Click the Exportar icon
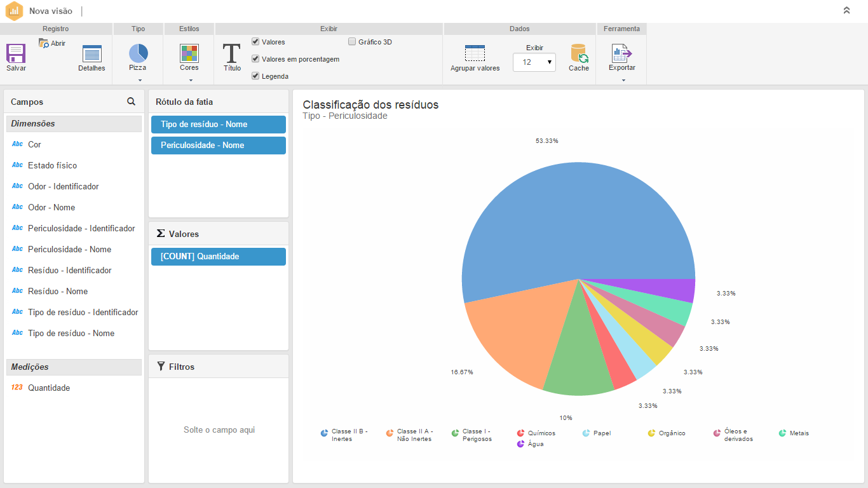This screenshot has height=488, width=868. [x=621, y=53]
